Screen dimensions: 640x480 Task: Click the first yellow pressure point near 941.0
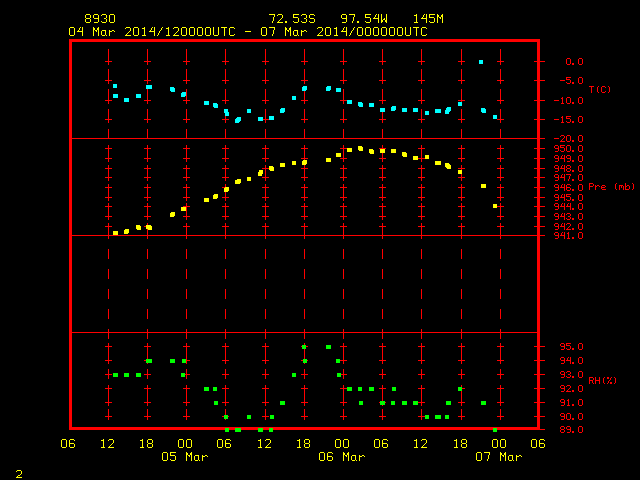[x=116, y=233]
